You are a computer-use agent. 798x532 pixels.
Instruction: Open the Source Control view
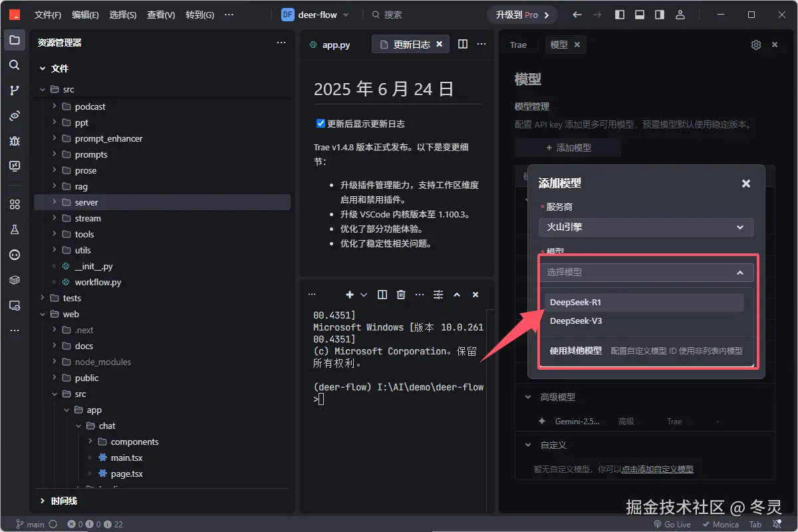coord(15,90)
